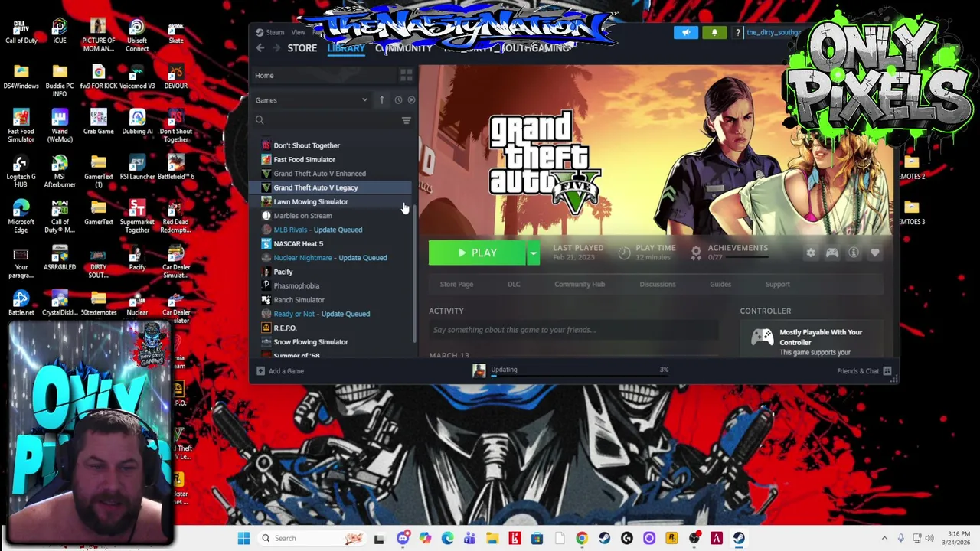Open File Explorer from taskbar
Viewport: 980px width, 551px height.
[x=492, y=538]
